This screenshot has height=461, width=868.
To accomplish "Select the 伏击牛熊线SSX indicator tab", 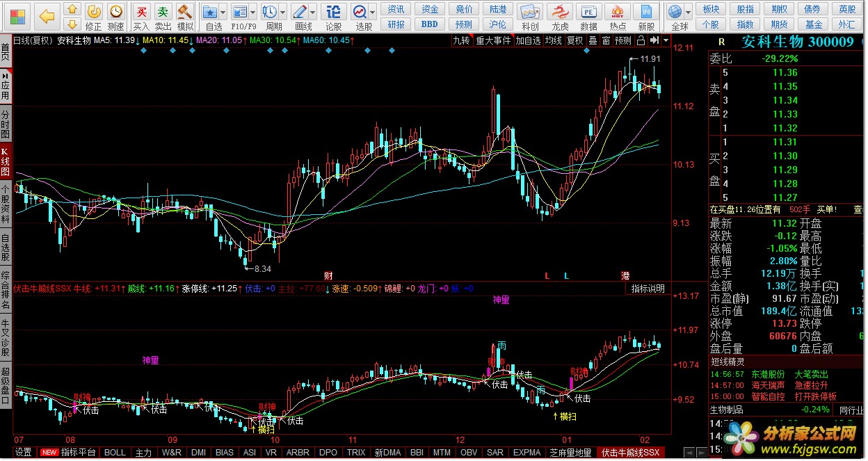I will (x=631, y=453).
